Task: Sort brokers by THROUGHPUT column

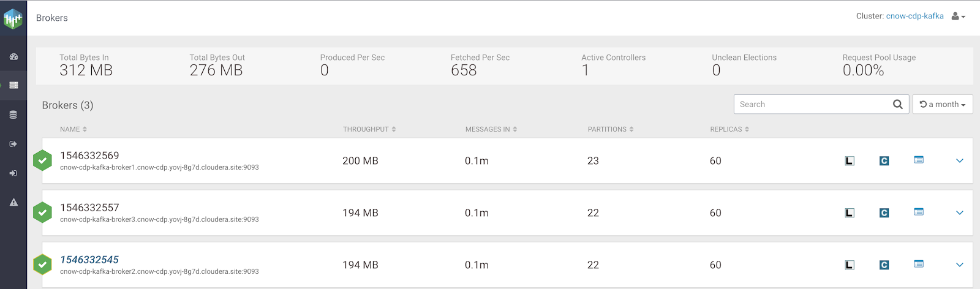Action: click(x=369, y=129)
